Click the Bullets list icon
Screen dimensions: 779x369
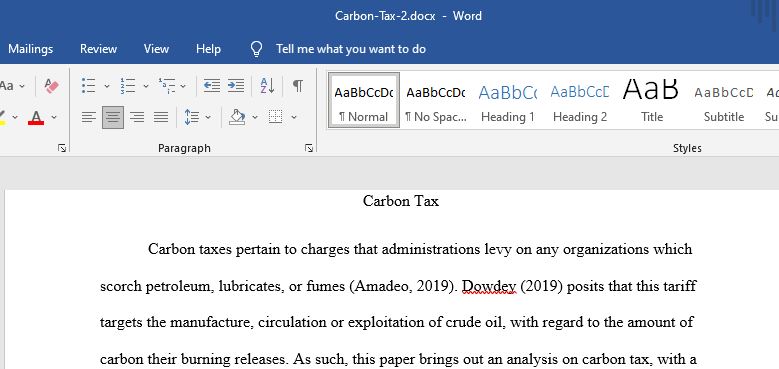point(88,86)
